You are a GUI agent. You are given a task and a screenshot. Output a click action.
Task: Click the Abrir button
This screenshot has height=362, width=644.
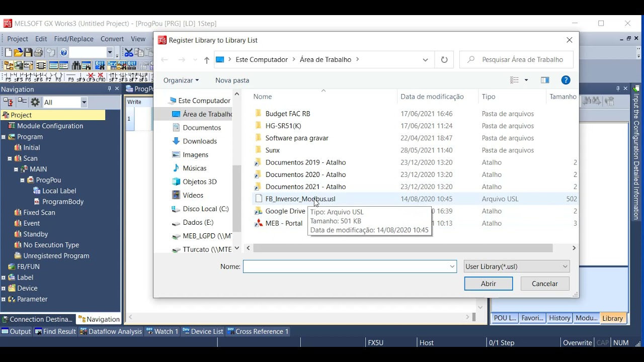(489, 284)
